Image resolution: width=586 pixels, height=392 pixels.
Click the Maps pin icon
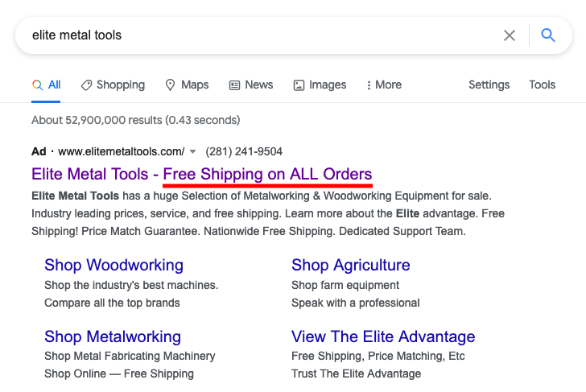(x=170, y=85)
